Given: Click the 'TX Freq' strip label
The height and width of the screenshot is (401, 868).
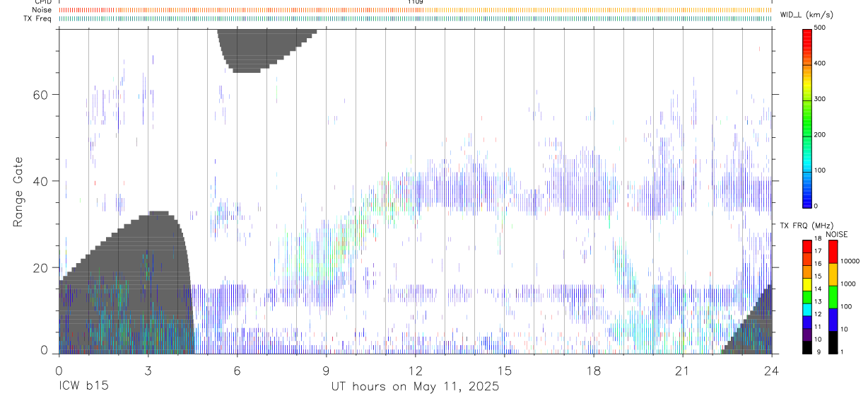Looking at the screenshot, I should [x=39, y=18].
